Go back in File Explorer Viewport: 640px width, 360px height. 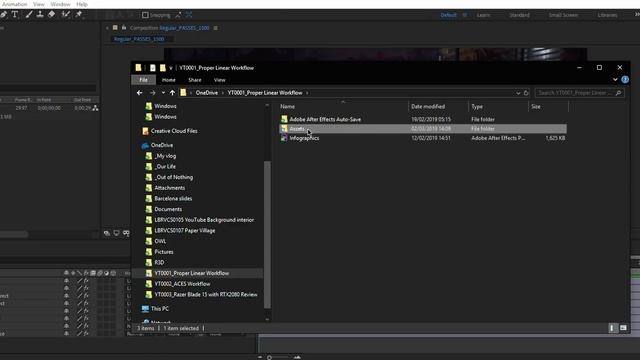pyautogui.click(x=140, y=93)
